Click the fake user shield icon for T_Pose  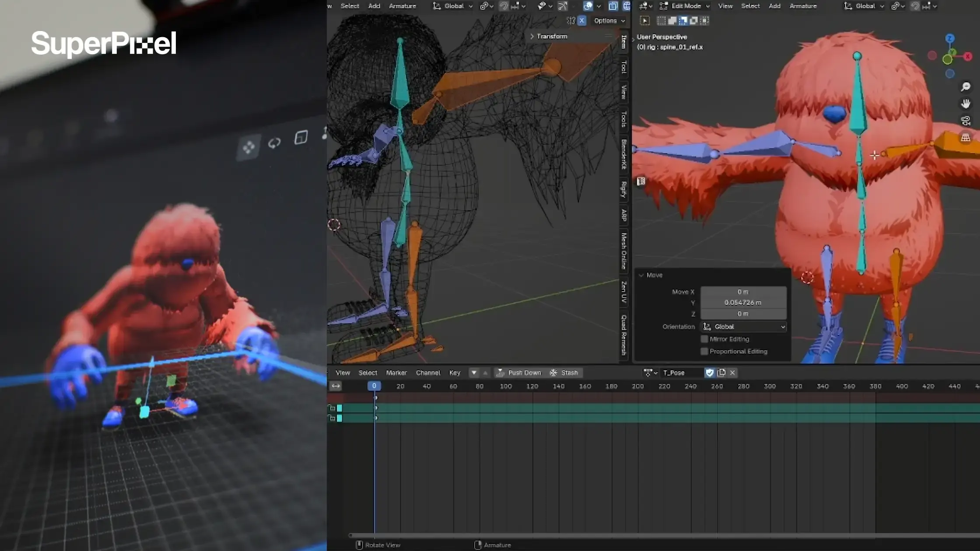click(x=709, y=373)
